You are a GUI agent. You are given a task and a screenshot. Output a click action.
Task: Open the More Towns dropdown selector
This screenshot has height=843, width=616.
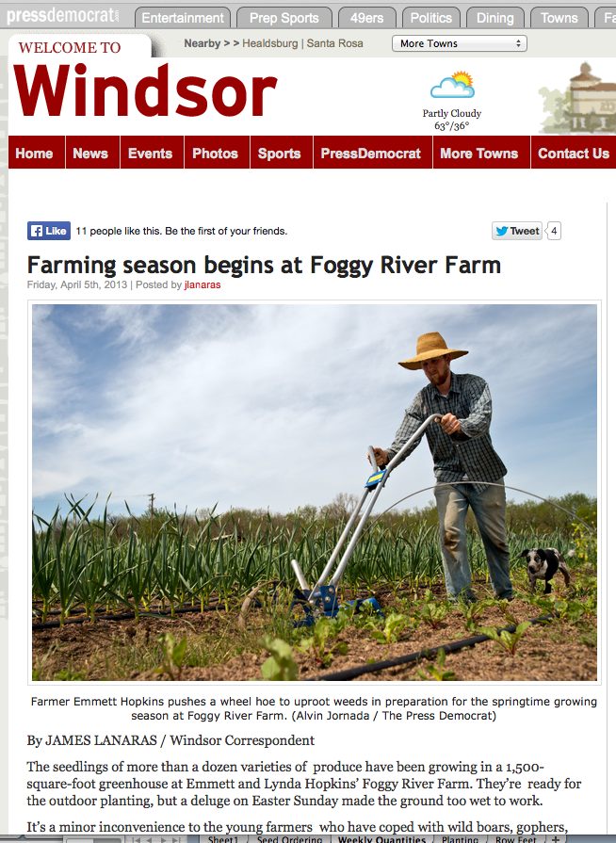point(460,43)
